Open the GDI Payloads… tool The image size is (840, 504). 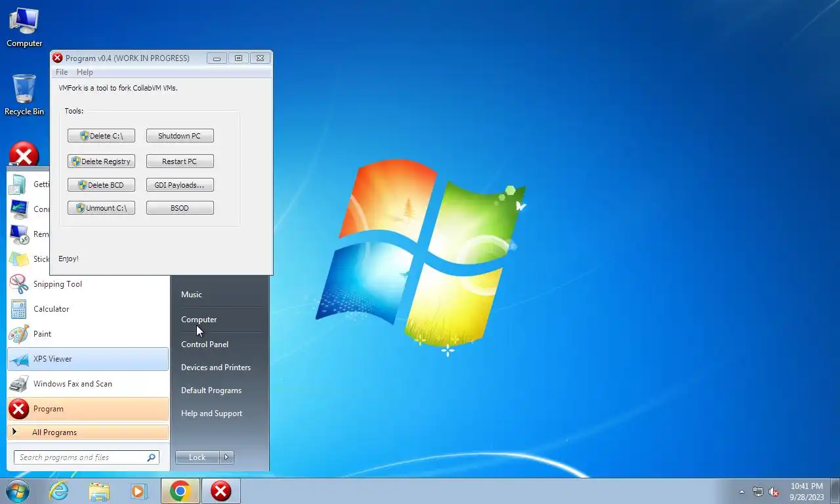coord(180,185)
